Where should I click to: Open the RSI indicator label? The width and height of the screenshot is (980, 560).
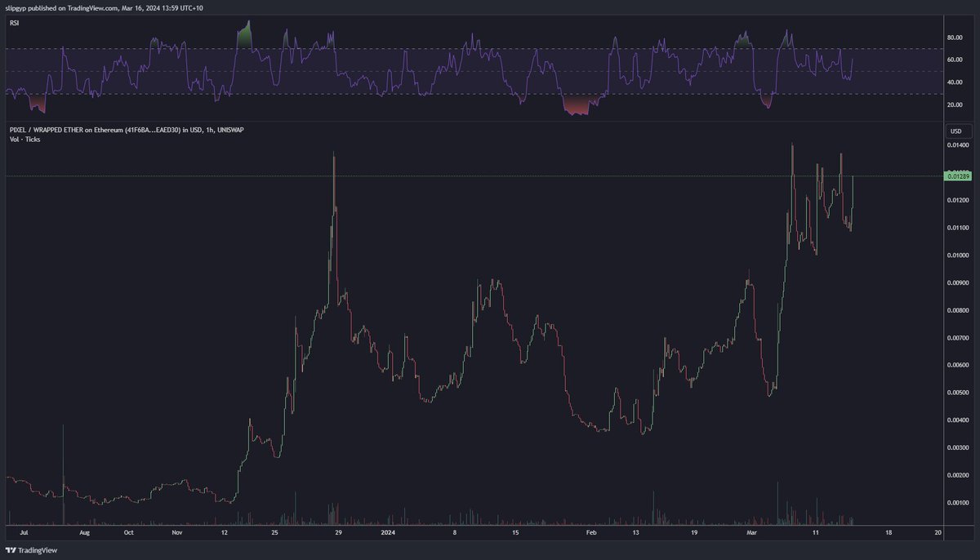pyautogui.click(x=13, y=24)
